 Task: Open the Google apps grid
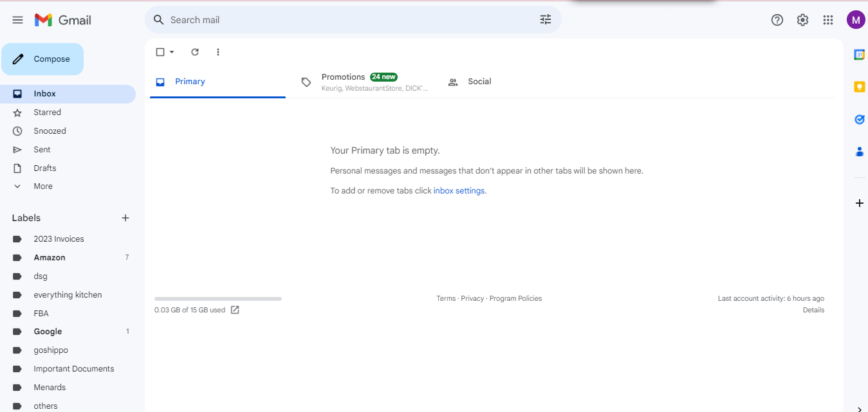click(828, 20)
